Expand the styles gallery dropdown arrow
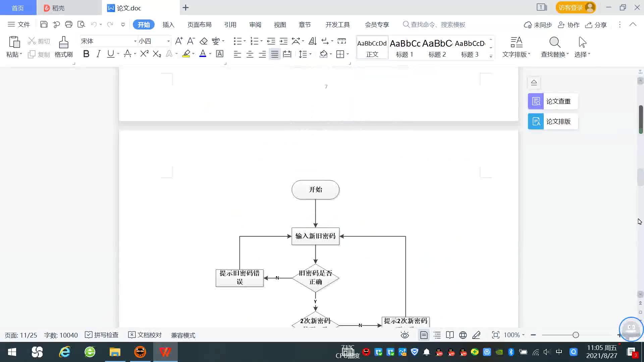The width and height of the screenshot is (644, 362). (x=491, y=56)
